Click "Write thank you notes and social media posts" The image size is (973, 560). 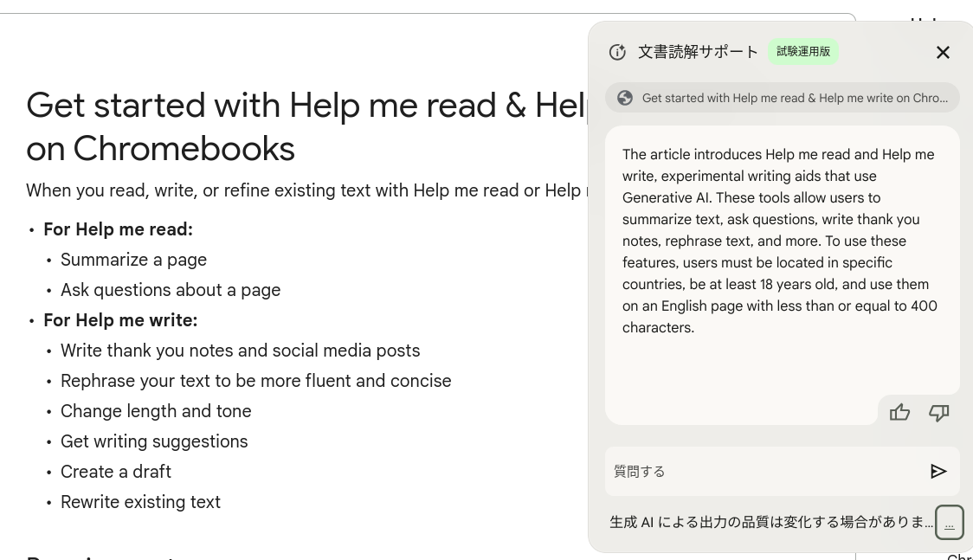coord(240,351)
